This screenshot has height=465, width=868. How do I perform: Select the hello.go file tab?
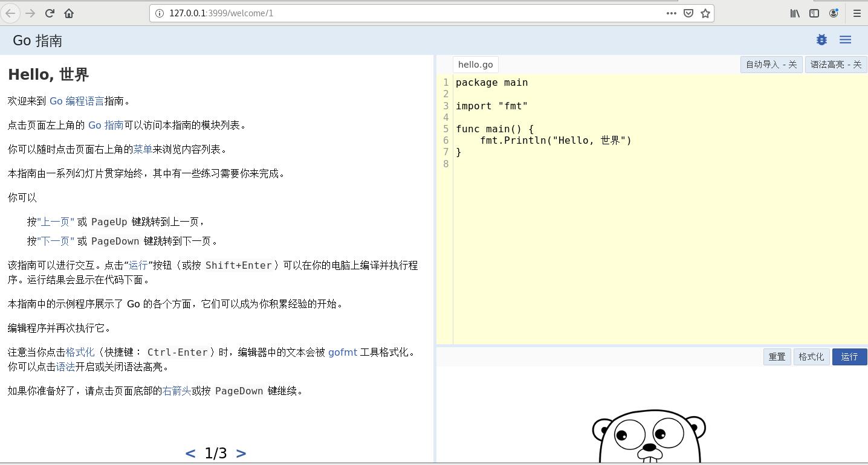coord(476,65)
